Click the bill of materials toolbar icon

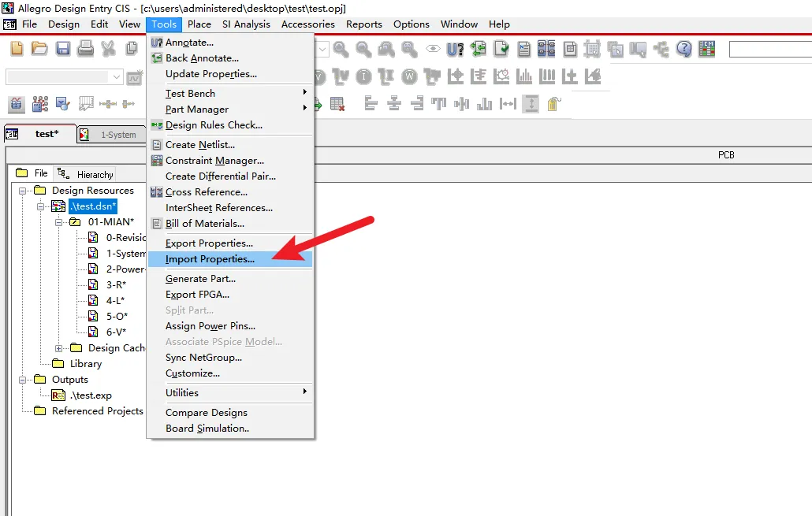[x=570, y=49]
